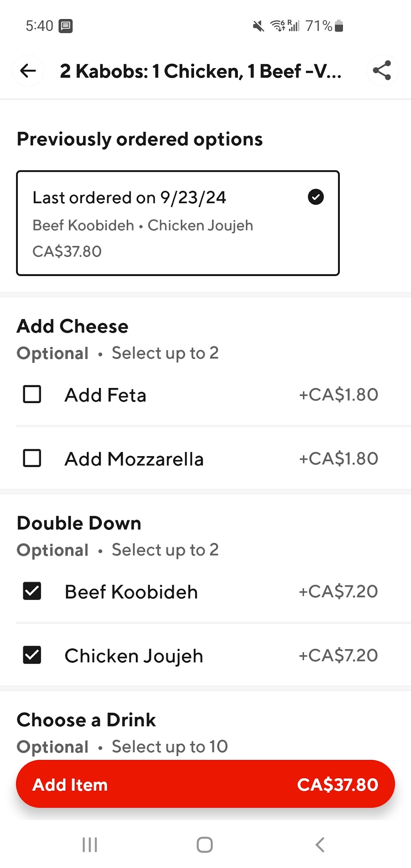411x868 pixels.
Task: Tap the message notification icon in status bar
Action: [x=66, y=26]
